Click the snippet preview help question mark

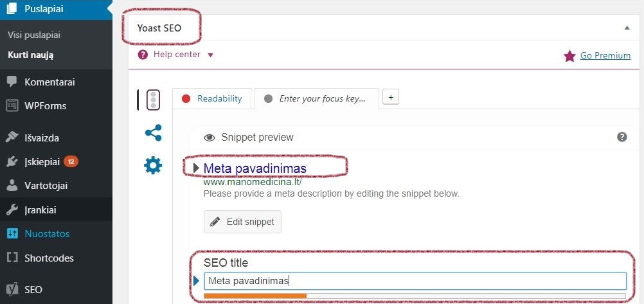[622, 137]
